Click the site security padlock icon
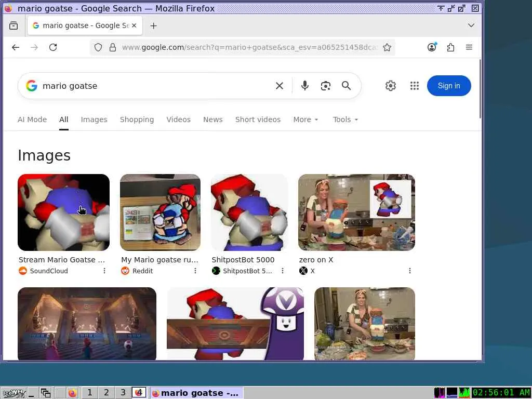The width and height of the screenshot is (532, 399). pyautogui.click(x=113, y=47)
